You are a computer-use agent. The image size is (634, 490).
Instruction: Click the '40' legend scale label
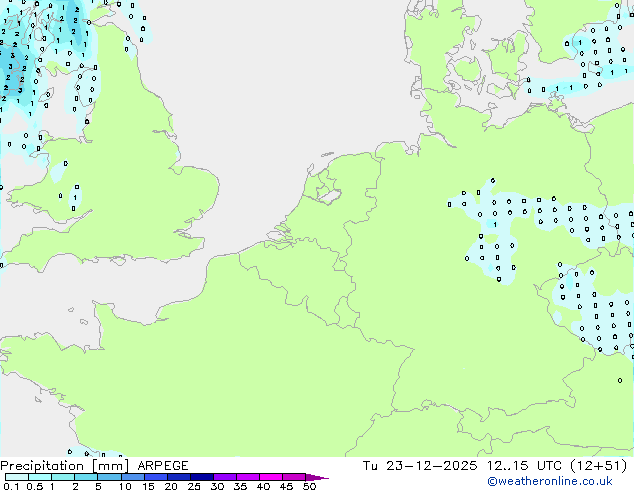point(263,486)
